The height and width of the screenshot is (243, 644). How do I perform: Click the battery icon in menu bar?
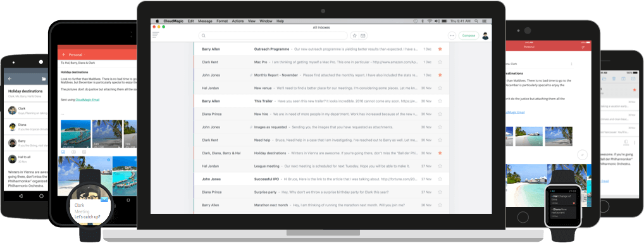444,21
